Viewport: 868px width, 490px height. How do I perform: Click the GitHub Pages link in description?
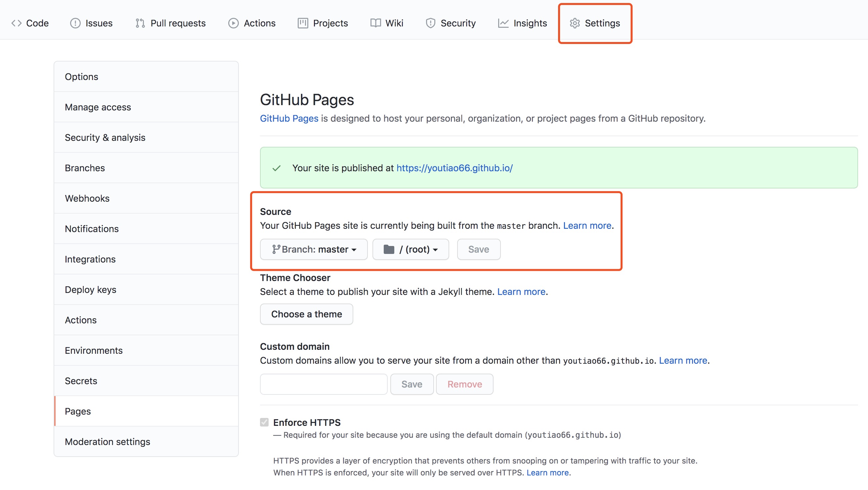pyautogui.click(x=289, y=119)
